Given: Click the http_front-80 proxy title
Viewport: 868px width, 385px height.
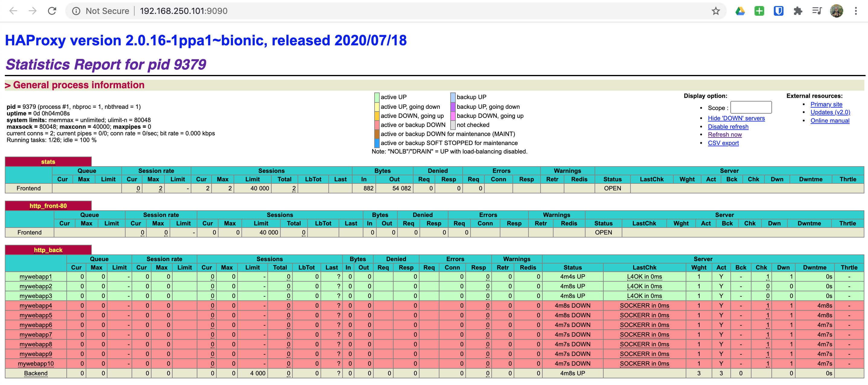Looking at the screenshot, I should [x=48, y=206].
